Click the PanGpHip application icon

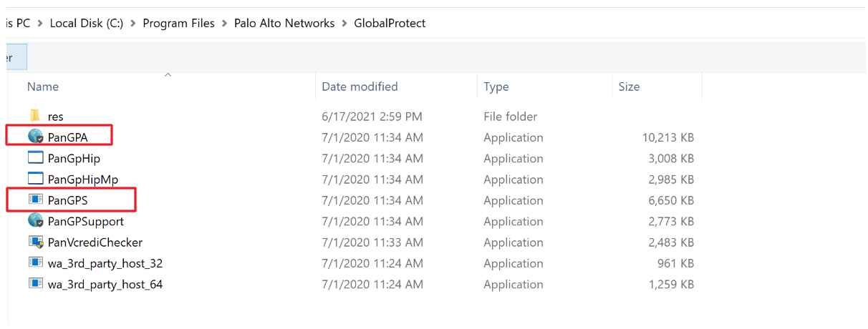click(x=36, y=158)
